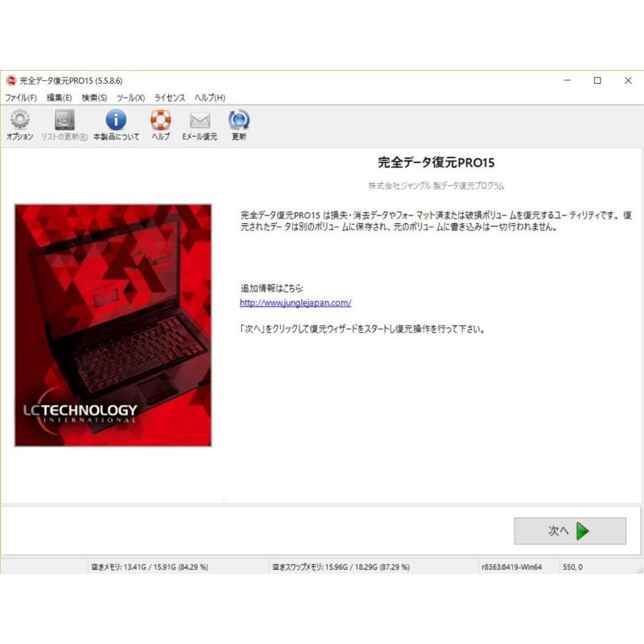
Task: Click the resize grip in status bar corner
Action: pos(640,570)
